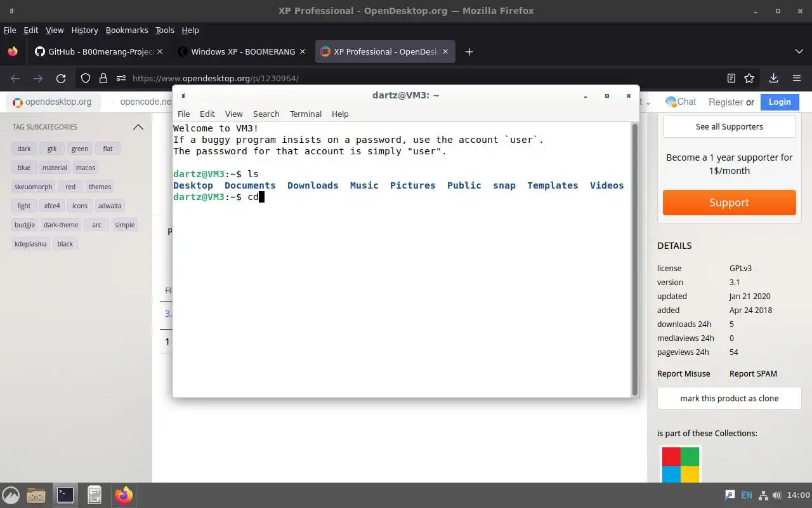Select the 'adwaita' tag

[109, 206]
